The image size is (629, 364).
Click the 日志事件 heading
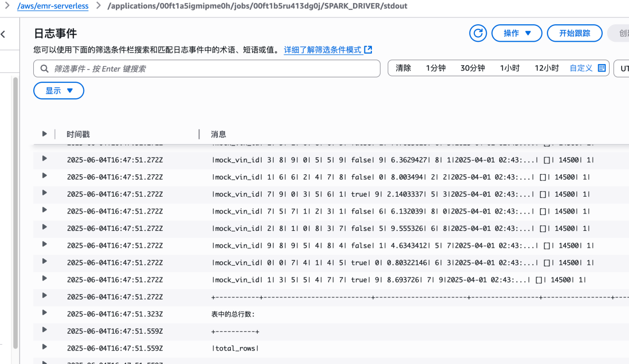click(x=55, y=33)
